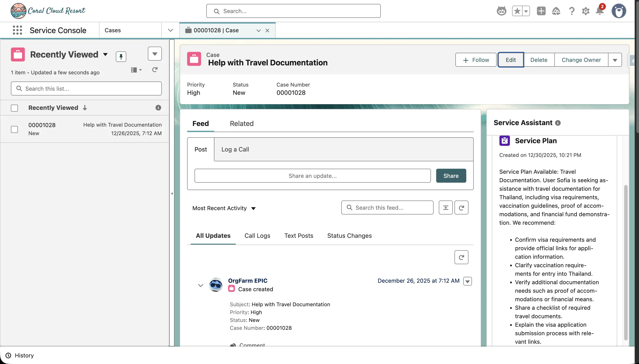Filter the case feed updates
639x364 pixels.
446,207
